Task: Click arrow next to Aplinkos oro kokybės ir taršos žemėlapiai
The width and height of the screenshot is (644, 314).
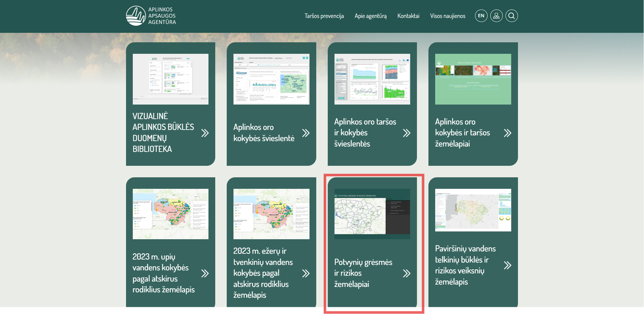Action: [507, 133]
